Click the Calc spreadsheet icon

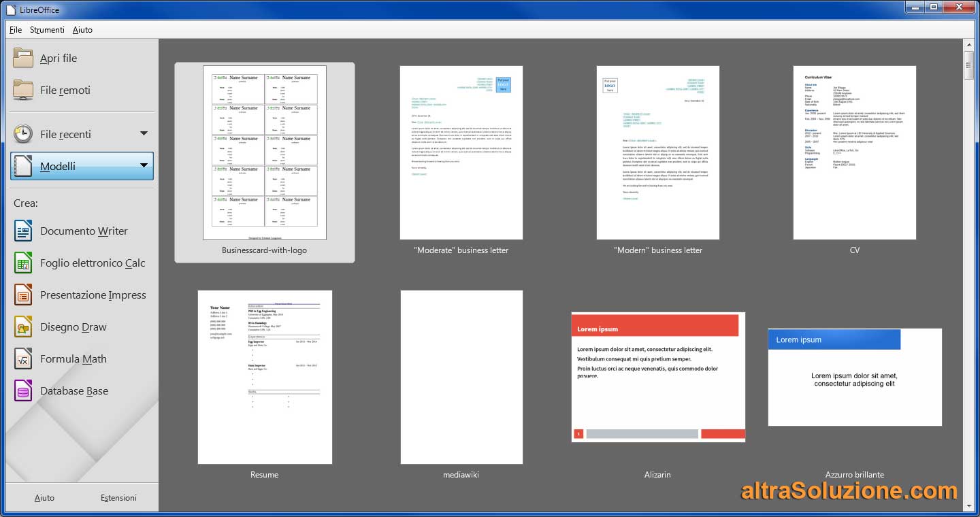23,263
